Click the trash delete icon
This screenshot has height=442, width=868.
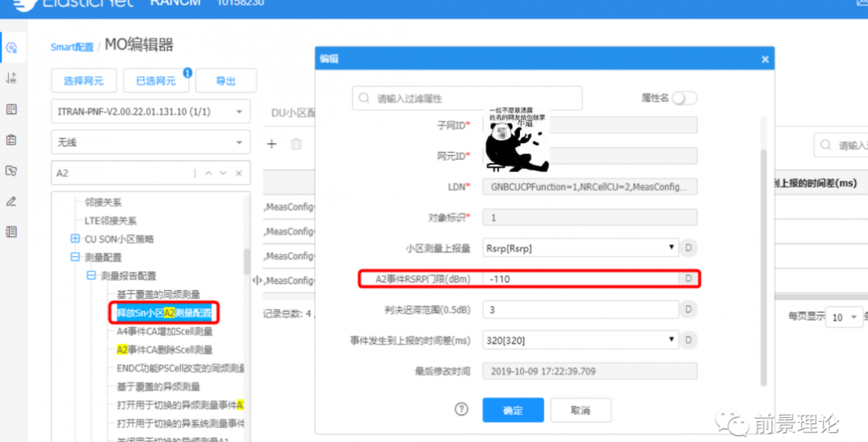click(x=296, y=144)
